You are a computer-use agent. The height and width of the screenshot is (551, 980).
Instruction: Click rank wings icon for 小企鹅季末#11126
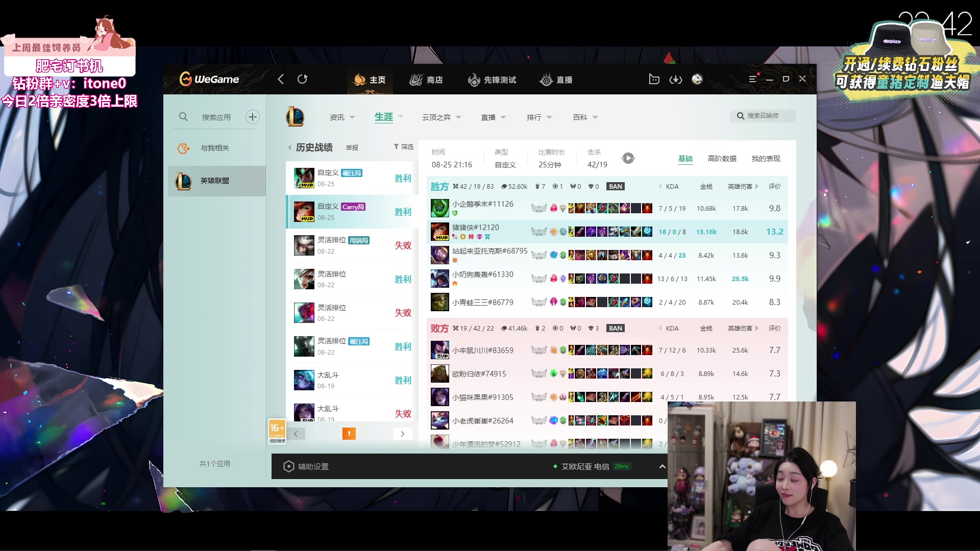coord(539,208)
